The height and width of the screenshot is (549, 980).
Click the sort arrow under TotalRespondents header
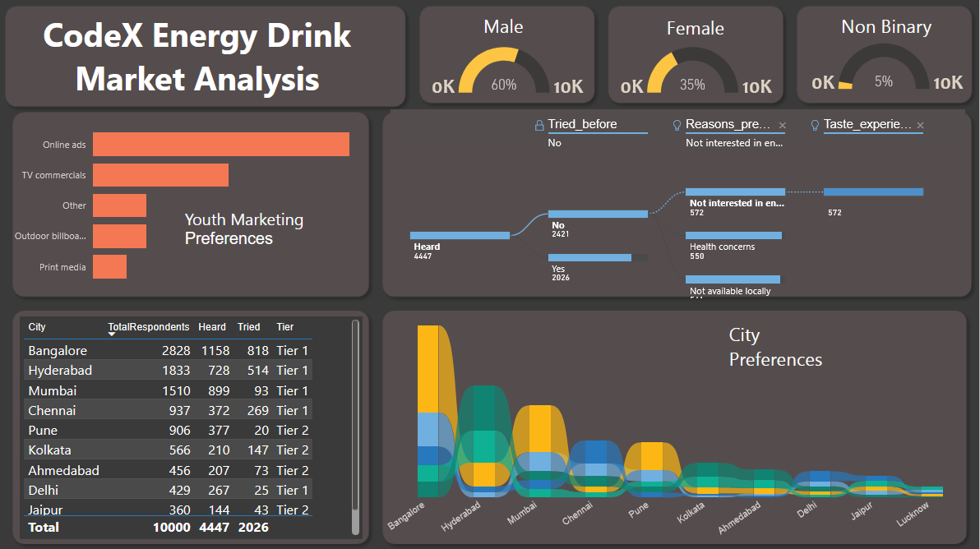point(112,334)
